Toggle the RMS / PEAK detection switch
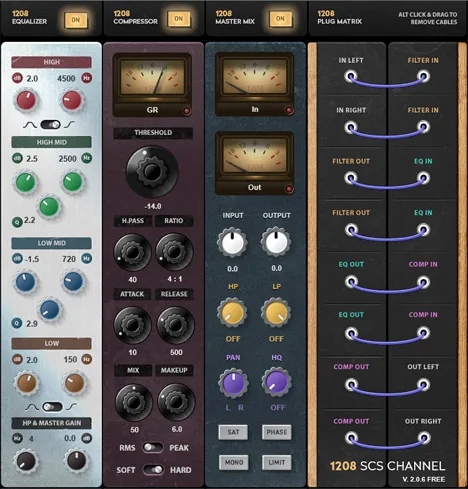 [x=152, y=447]
